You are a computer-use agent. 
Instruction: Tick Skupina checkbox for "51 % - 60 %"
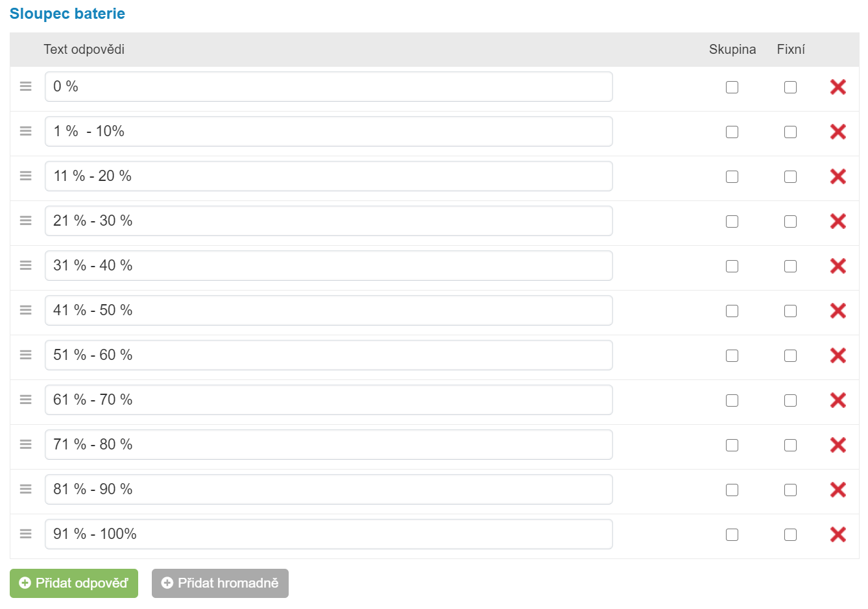pos(732,355)
